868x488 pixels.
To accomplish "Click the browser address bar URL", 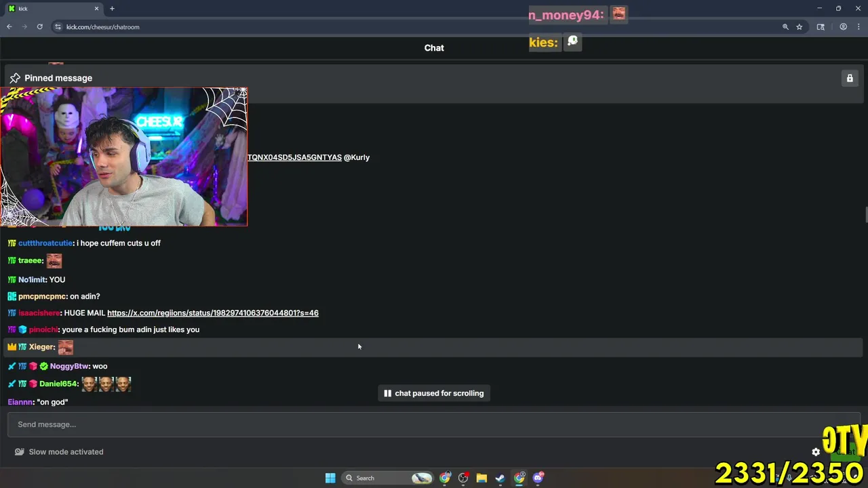I will (103, 27).
